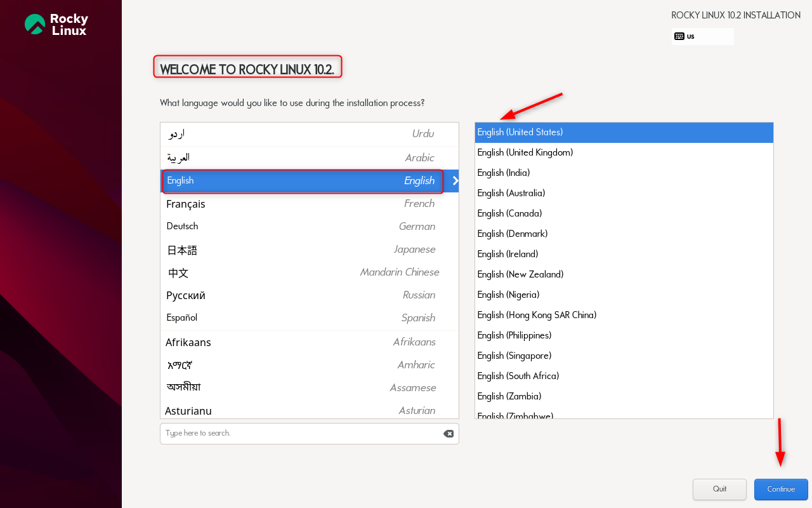
Task: Select Afrikaans language row
Action: click(310, 342)
